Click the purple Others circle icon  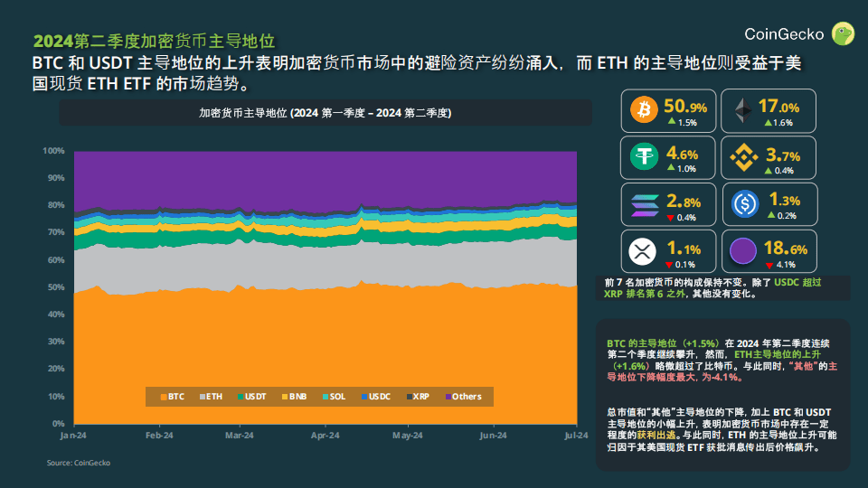click(x=743, y=251)
